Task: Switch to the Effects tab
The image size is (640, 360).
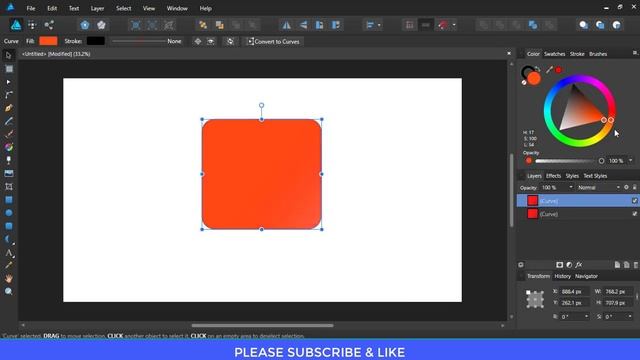Action: 553,176
